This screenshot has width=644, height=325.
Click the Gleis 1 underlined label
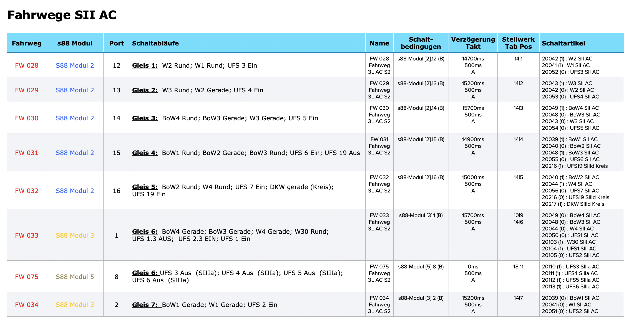tap(145, 65)
